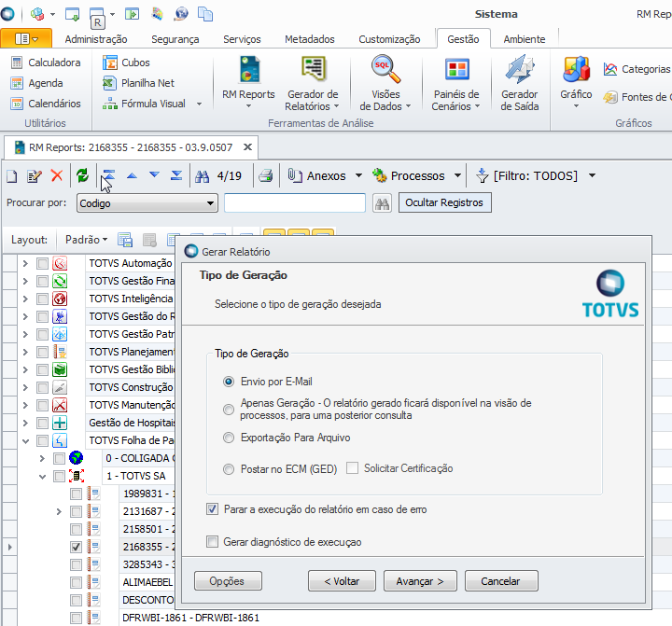Select the Envio por E-Mail option
The height and width of the screenshot is (626, 672).
tap(229, 382)
